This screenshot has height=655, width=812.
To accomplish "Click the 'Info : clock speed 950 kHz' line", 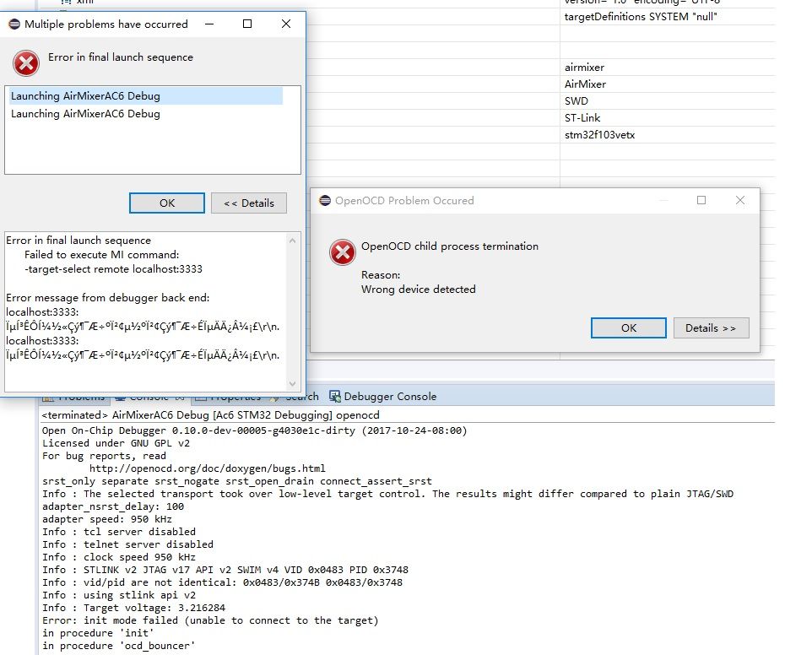I will pyautogui.click(x=118, y=557).
